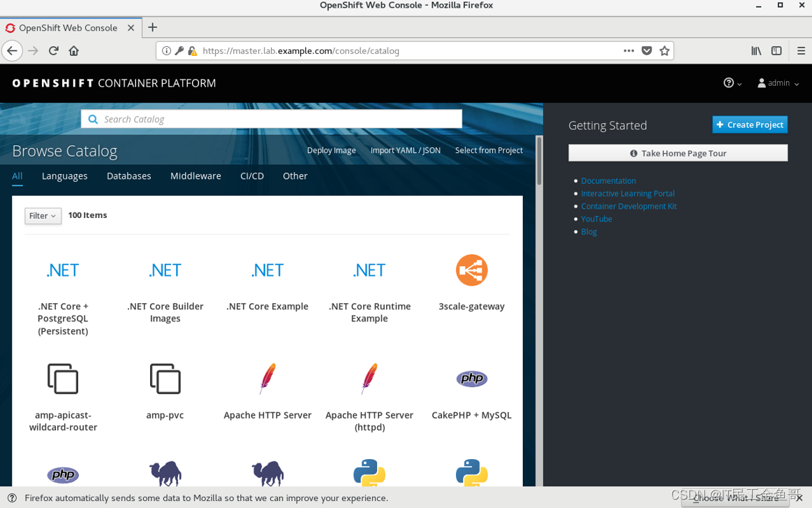Open the Blog link
The height and width of the screenshot is (508, 812).
pos(589,232)
